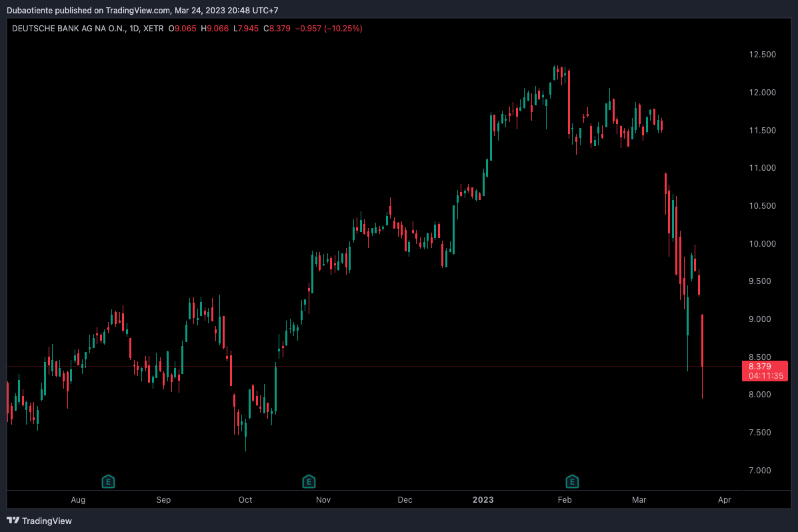Click the Oct label on time axis
This screenshot has width=798, height=532.
[245, 500]
